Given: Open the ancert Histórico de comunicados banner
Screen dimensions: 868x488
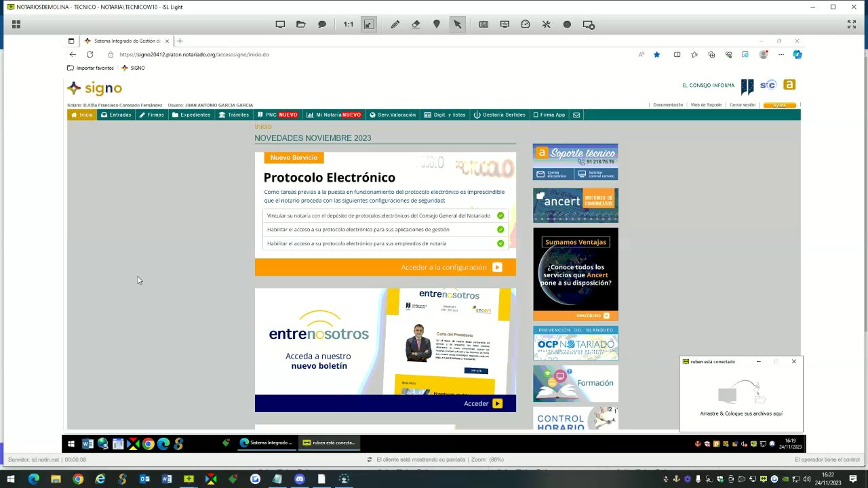Looking at the screenshot, I should [575, 205].
